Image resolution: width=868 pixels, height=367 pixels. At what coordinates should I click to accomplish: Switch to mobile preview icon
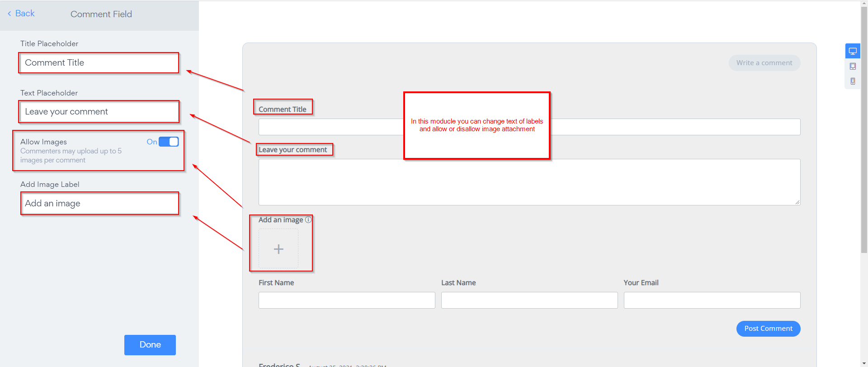(x=853, y=81)
